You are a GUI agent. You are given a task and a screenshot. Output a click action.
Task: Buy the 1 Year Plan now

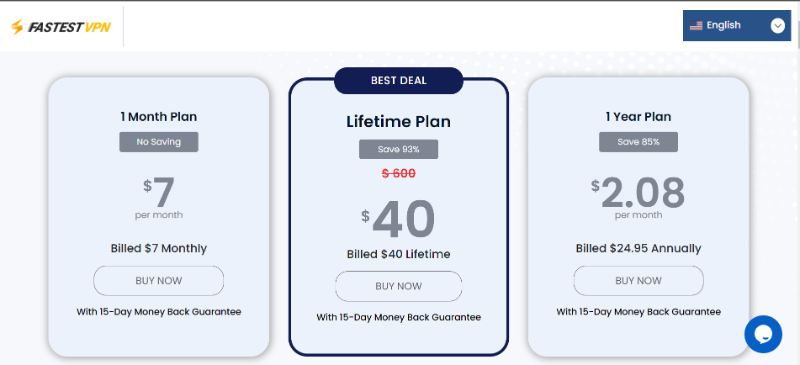(638, 281)
